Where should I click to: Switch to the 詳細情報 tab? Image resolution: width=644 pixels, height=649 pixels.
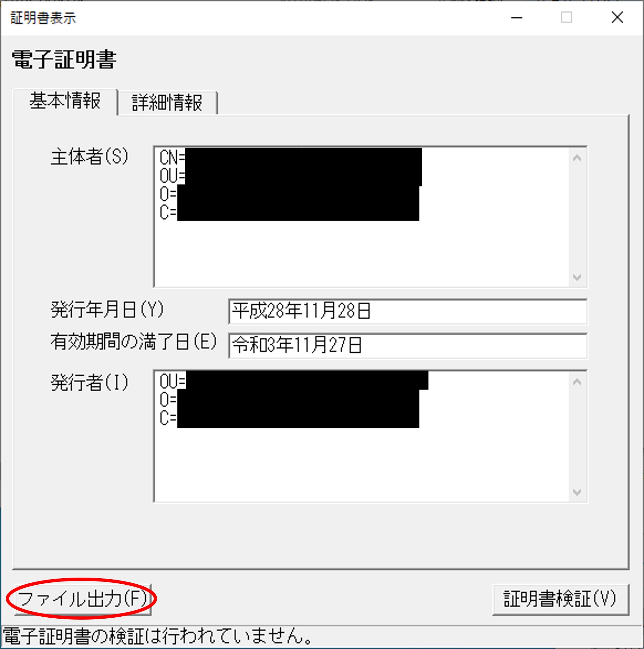click(167, 103)
